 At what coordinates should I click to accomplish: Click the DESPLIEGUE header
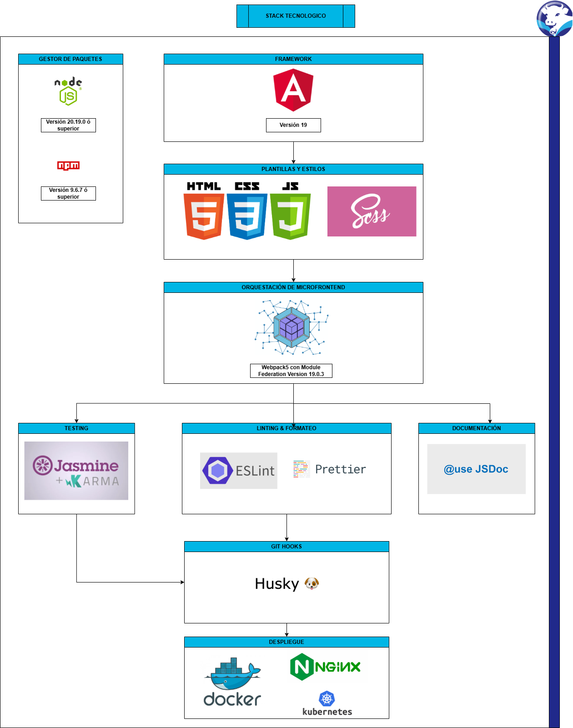pyautogui.click(x=286, y=642)
